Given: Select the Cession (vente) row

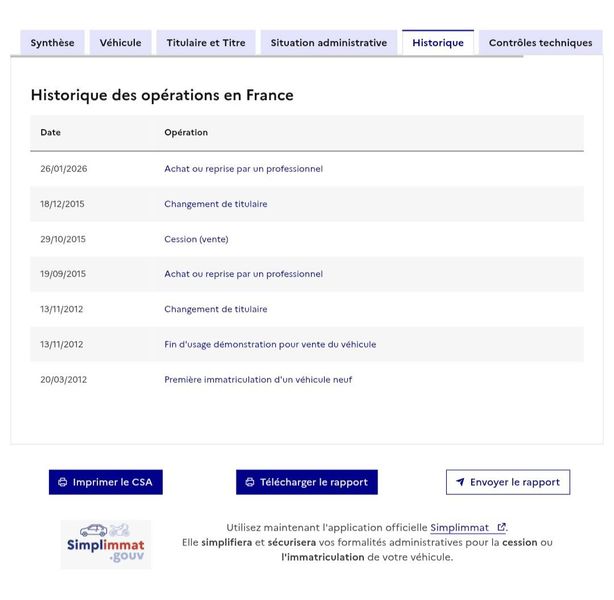Looking at the screenshot, I should (307, 239).
